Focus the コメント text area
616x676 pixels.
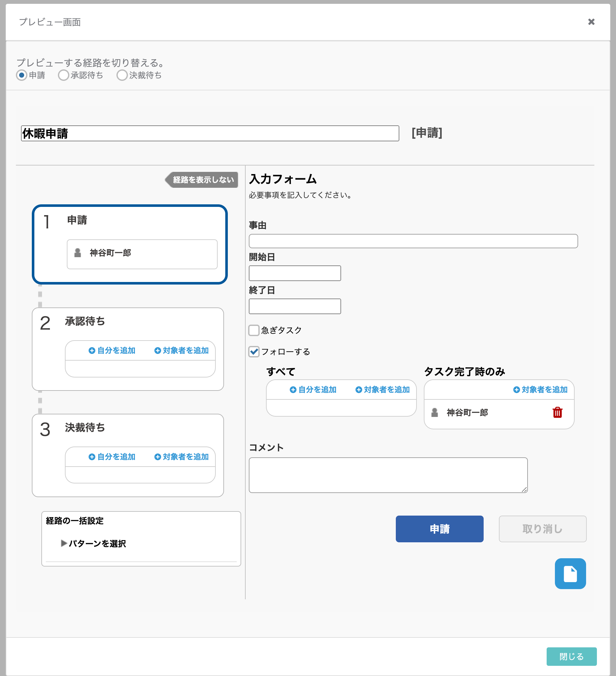388,475
